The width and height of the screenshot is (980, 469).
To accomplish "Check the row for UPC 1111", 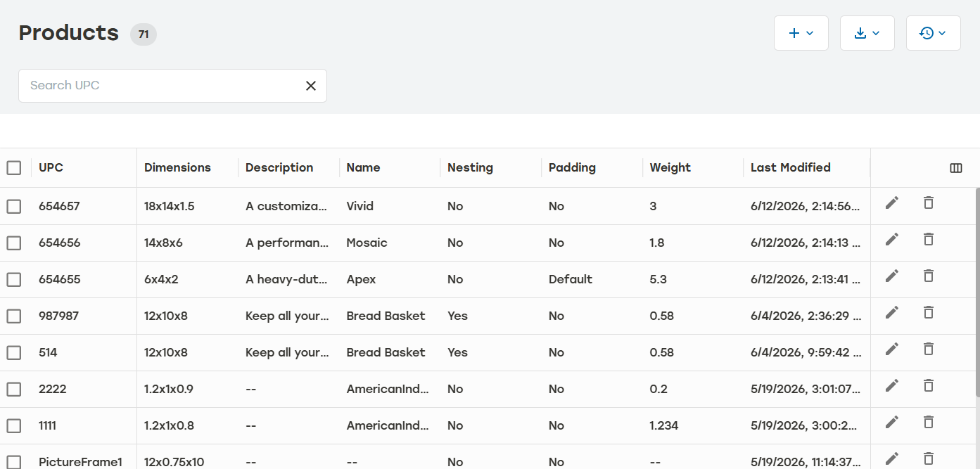I will pos(14,426).
